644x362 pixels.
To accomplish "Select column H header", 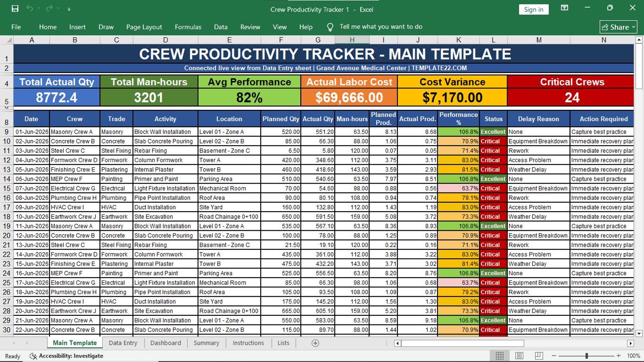I will (x=352, y=40).
